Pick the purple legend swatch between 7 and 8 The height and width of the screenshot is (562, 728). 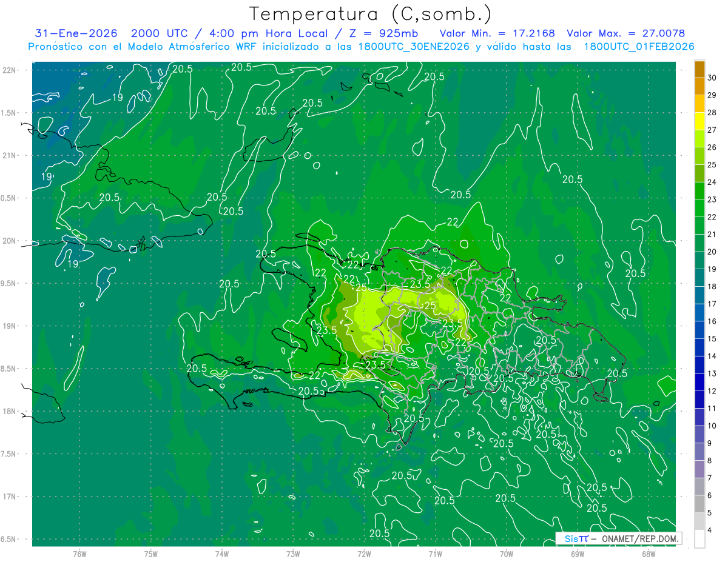699,469
